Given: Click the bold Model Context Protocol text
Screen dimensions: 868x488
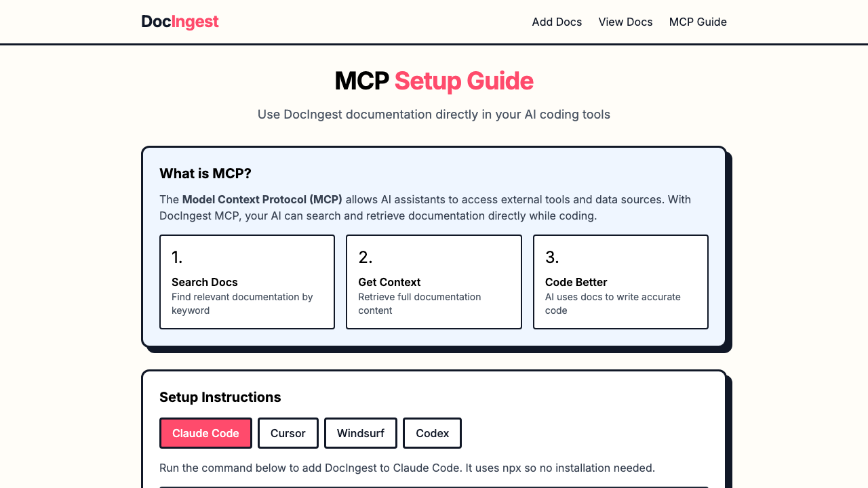Looking at the screenshot, I should point(262,199).
